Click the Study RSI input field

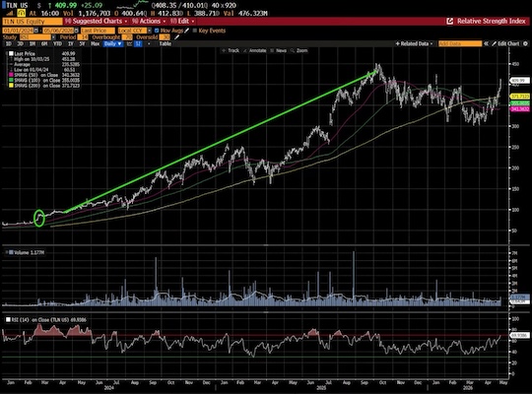coord(35,37)
